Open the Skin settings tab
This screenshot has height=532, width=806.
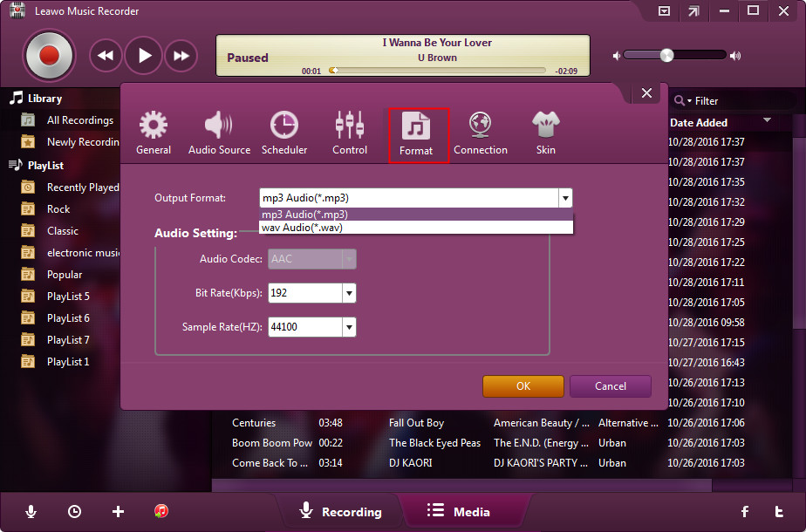[545, 133]
